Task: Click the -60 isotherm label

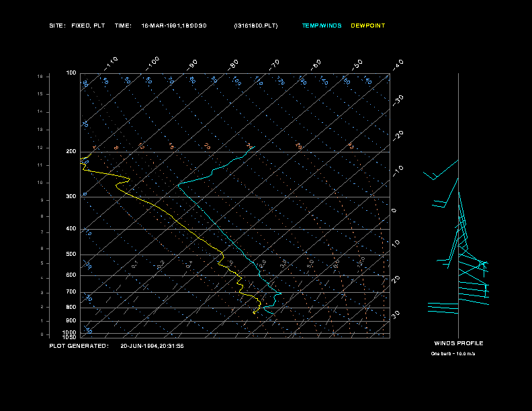Action: pos(316,64)
